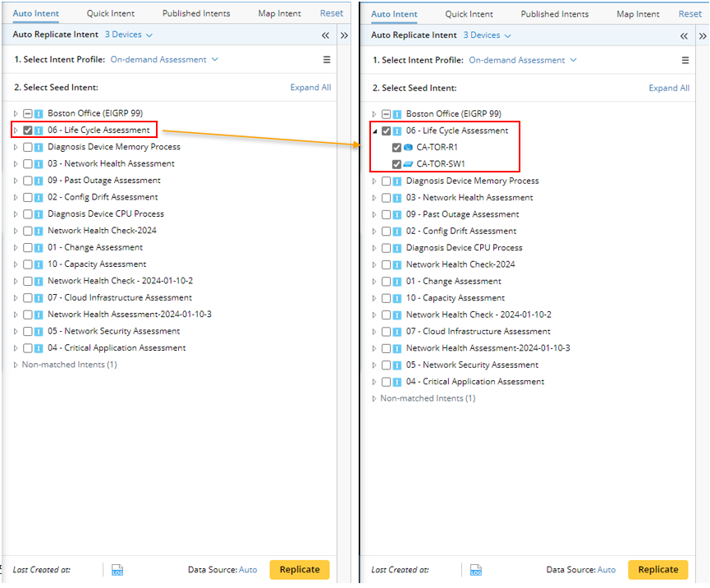The width and height of the screenshot is (710, 588).
Task: Uncheck the CA-TOR-SW1 device checkbox
Action: (x=396, y=164)
